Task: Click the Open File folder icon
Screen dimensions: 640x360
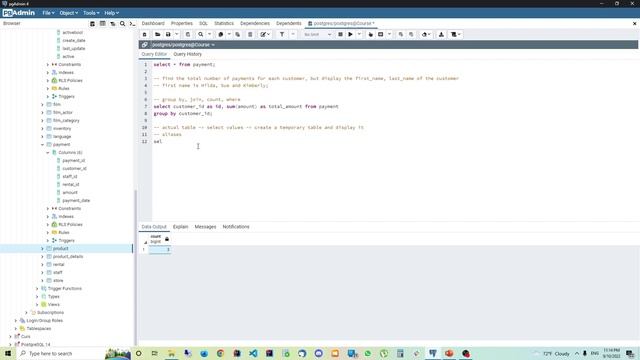Action: click(x=158, y=35)
